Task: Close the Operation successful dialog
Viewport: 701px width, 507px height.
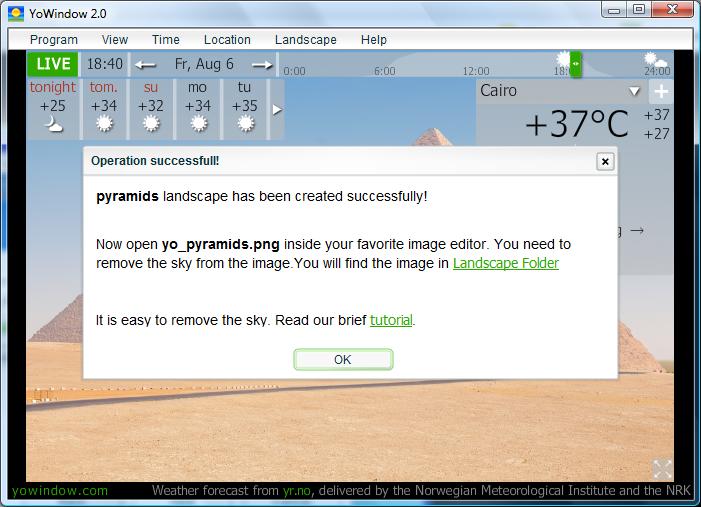Action: pyautogui.click(x=604, y=161)
